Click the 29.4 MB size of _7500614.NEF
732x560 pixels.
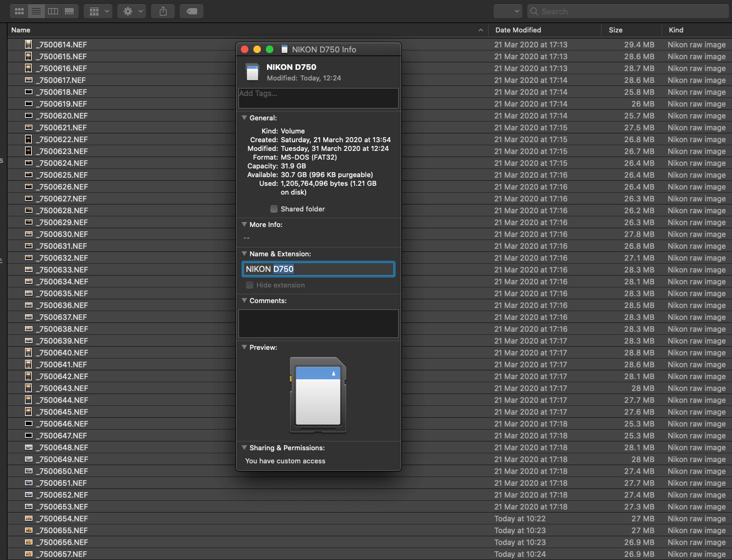(x=639, y=45)
